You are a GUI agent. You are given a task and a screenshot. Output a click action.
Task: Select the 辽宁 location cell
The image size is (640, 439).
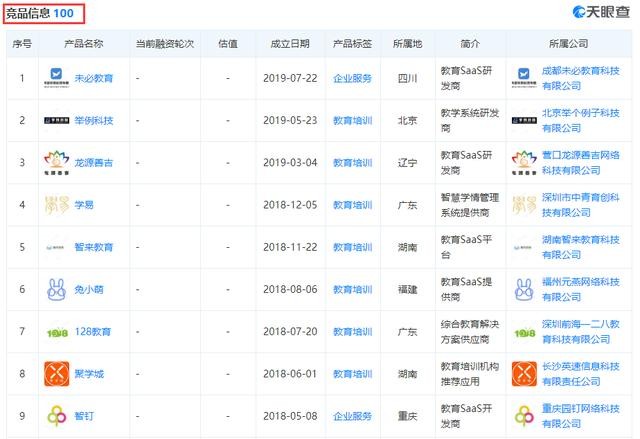pyautogui.click(x=407, y=163)
